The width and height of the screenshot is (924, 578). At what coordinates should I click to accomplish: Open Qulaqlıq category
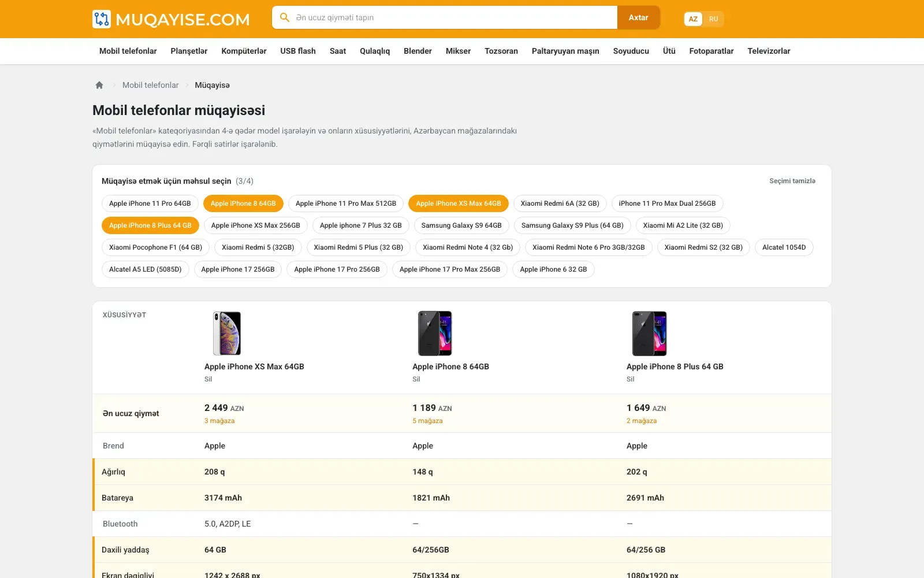coord(375,51)
